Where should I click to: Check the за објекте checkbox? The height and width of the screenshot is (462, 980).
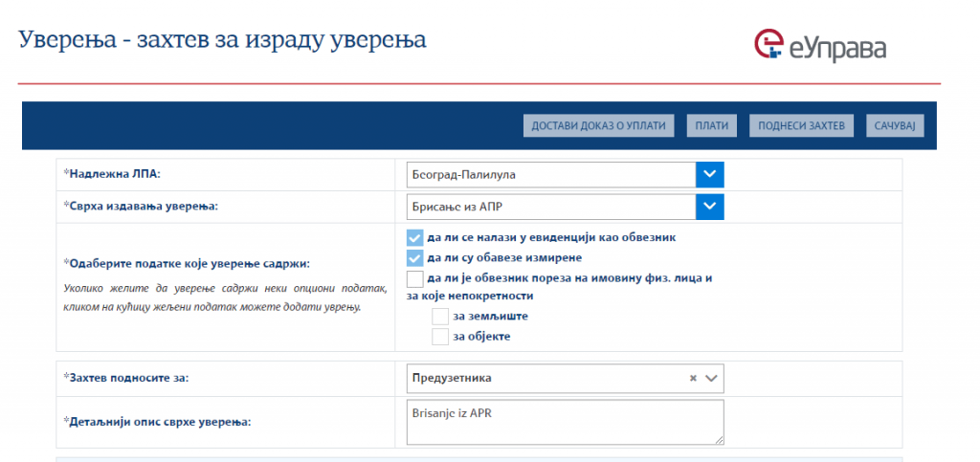tap(440, 337)
